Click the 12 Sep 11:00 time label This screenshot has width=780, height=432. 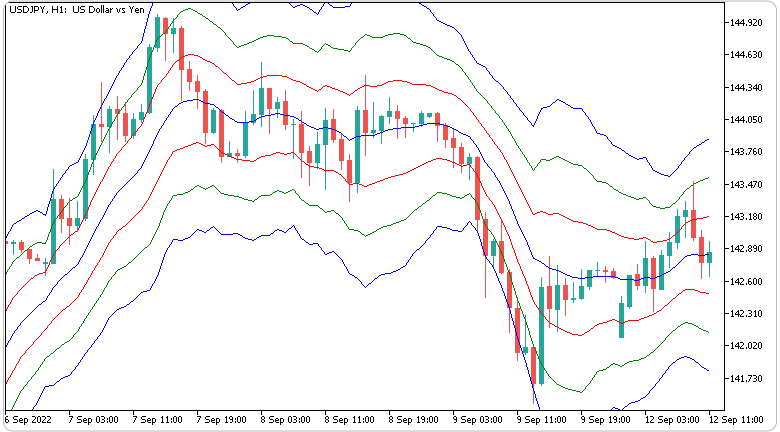tap(736, 419)
